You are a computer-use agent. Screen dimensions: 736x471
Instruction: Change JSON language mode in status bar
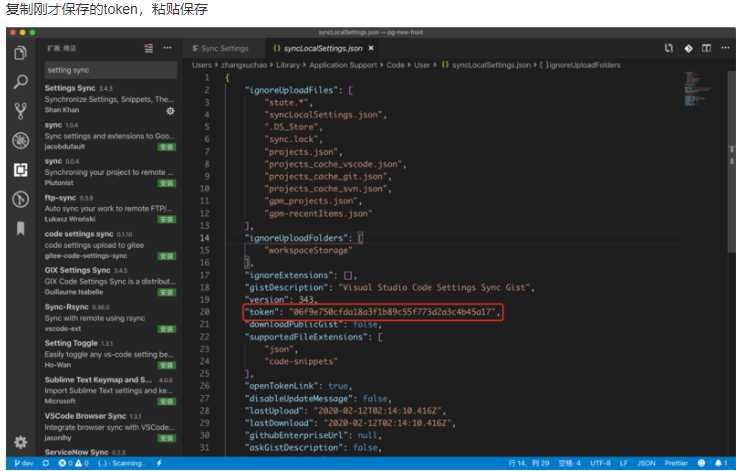click(x=646, y=463)
